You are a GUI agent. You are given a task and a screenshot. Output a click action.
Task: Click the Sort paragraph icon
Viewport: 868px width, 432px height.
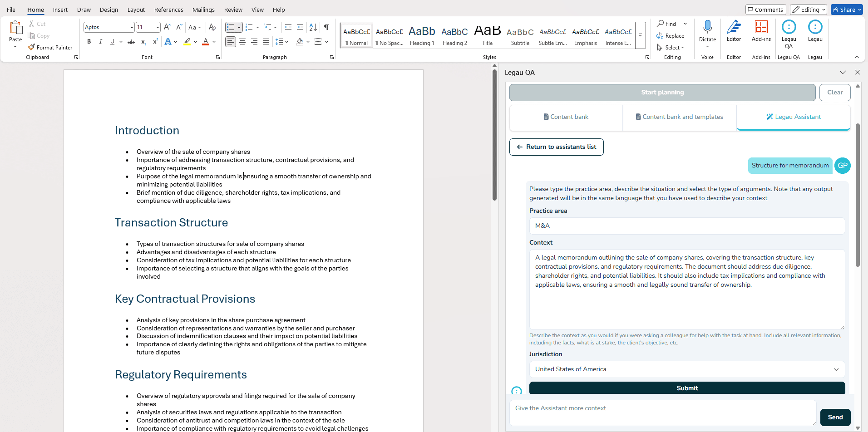click(x=313, y=27)
